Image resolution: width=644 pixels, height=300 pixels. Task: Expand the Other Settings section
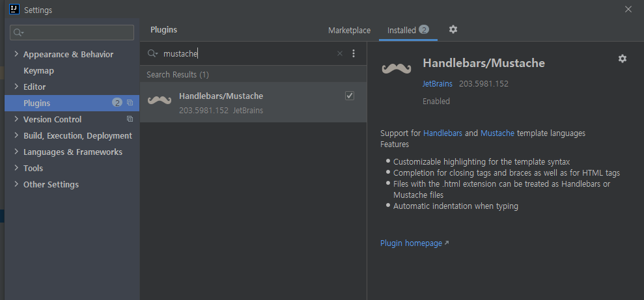pyautogui.click(x=16, y=184)
